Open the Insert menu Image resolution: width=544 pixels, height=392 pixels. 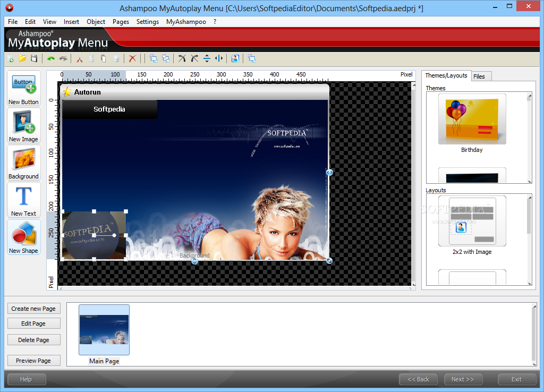coord(71,21)
